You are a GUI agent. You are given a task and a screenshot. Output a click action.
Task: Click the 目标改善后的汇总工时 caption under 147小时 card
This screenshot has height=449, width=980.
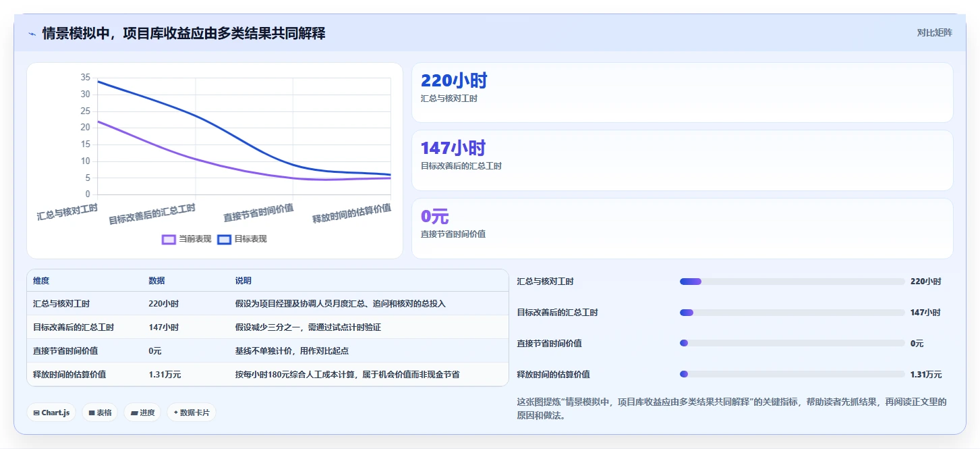click(461, 166)
